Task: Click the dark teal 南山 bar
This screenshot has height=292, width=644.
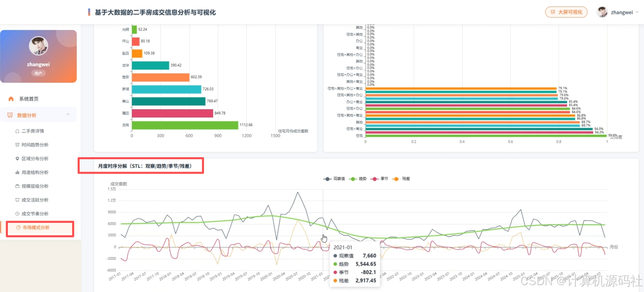Action: click(x=169, y=101)
